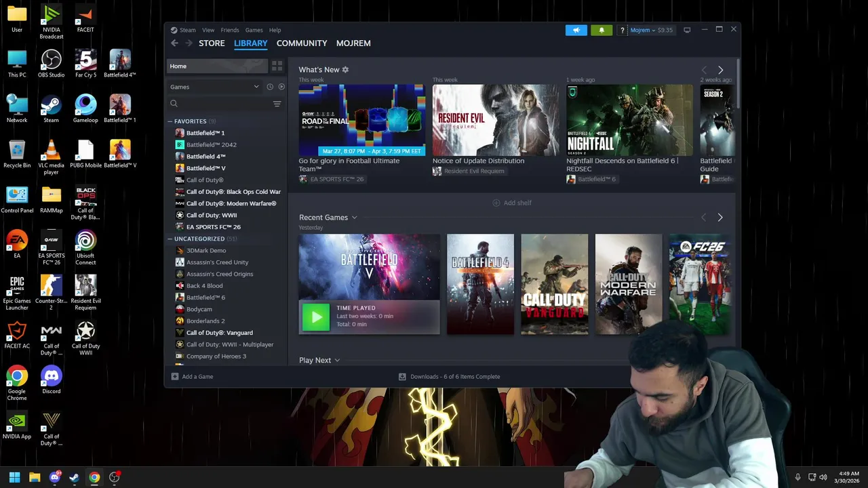Screen dimensions: 868x488
Task: Click the volume icon in system tray
Action: (823, 477)
